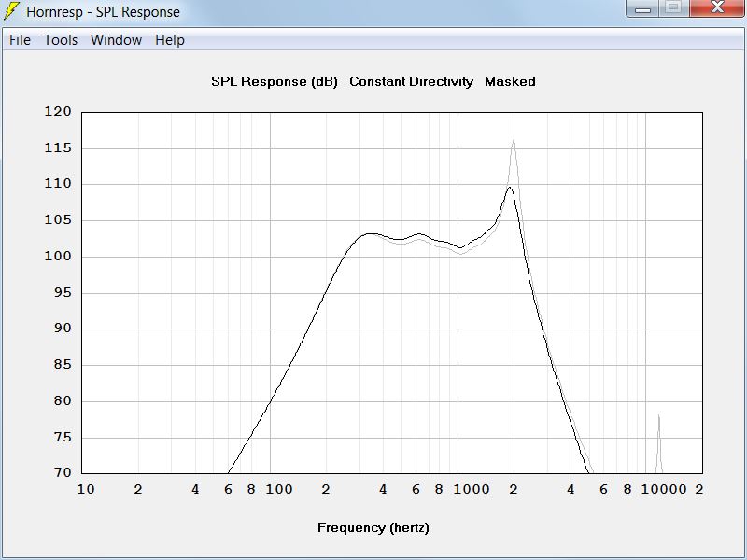Open the Tools menu
Viewport: 747px width, 560px height.
61,40
